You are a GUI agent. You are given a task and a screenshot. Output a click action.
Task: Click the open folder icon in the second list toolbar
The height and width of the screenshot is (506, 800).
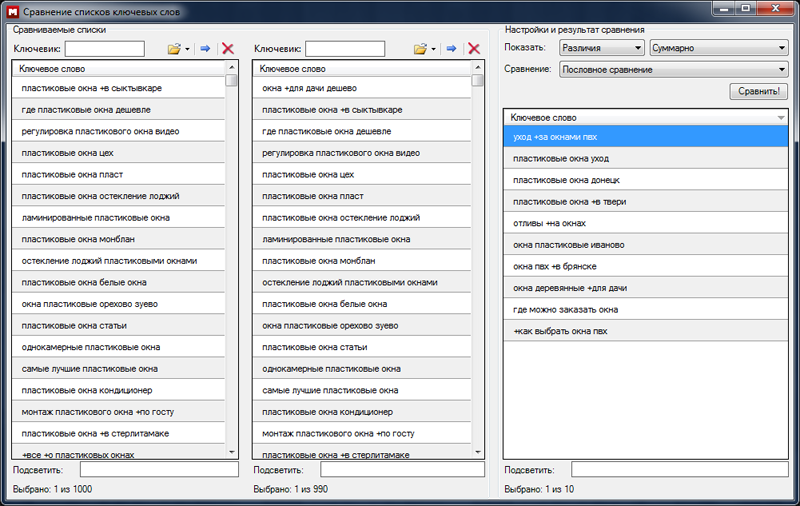[420, 48]
